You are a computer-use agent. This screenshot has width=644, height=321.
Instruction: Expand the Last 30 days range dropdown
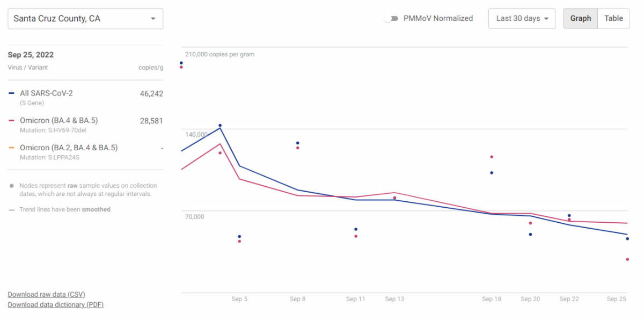point(521,19)
